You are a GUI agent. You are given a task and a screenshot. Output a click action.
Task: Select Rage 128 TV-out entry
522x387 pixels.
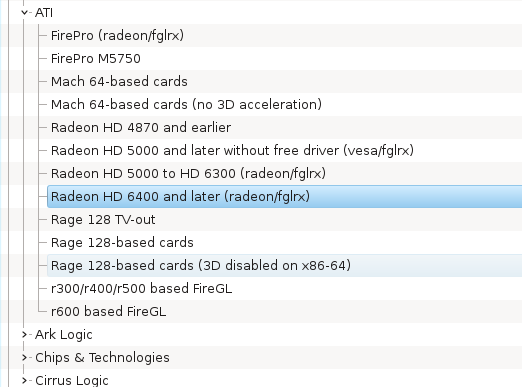coord(103,220)
